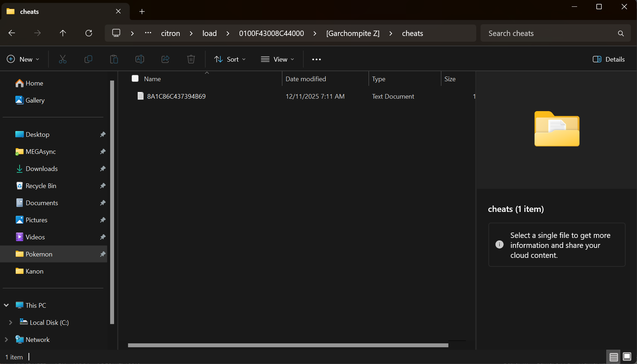Navigate to citron in breadcrumb
The image size is (637, 364).
click(170, 33)
